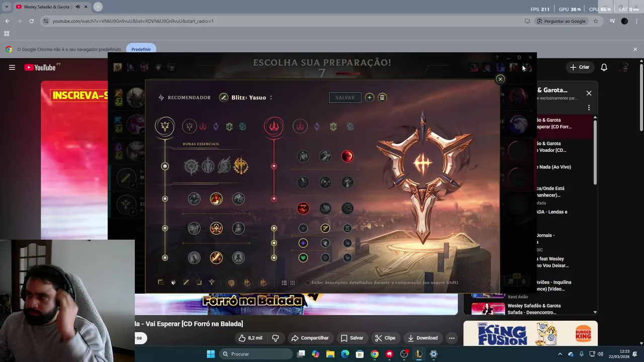Image resolution: width=644 pixels, height=362 pixels.
Task: Choose the Absorb Life rune
Action: pos(194,199)
